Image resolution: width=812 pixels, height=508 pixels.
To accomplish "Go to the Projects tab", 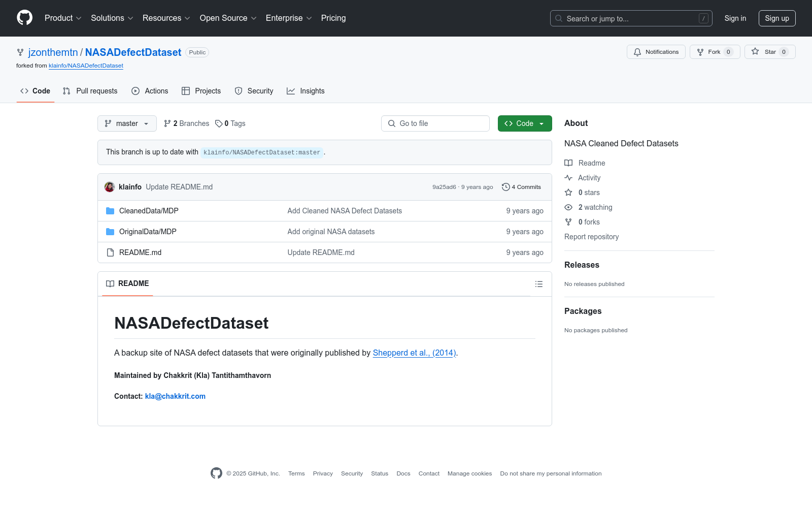I will tap(201, 91).
